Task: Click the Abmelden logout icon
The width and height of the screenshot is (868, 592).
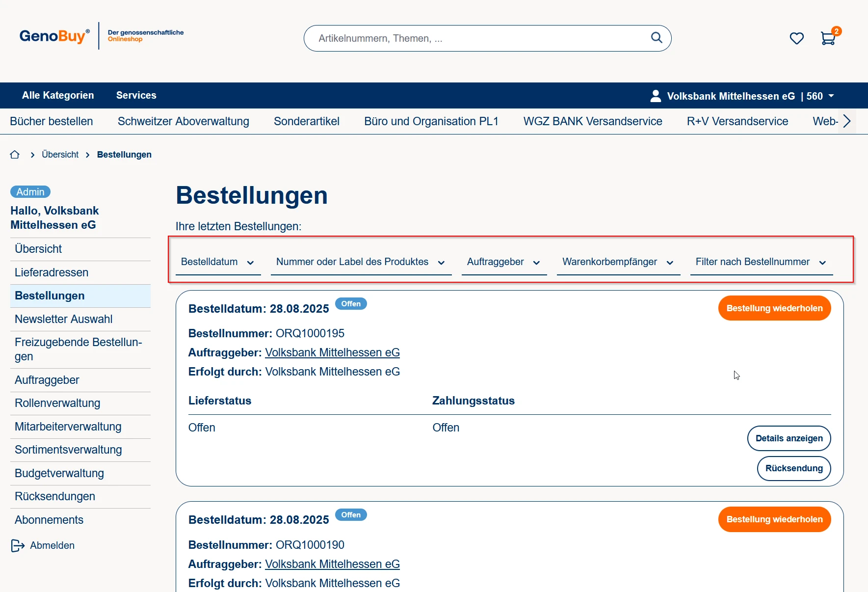Action: click(18, 545)
